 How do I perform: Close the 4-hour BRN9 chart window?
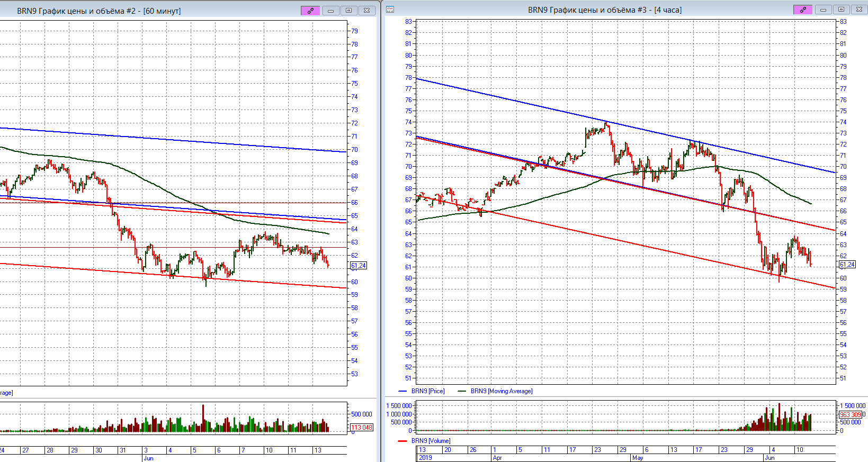point(859,10)
